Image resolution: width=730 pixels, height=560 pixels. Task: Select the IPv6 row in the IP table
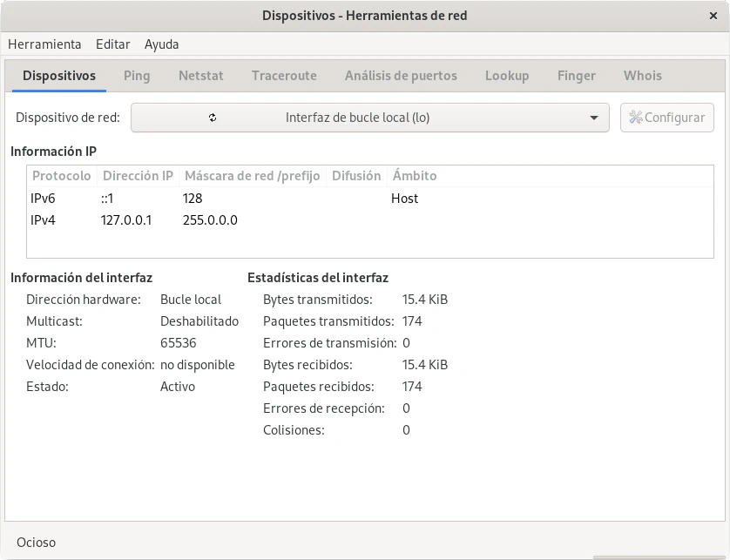[x=218, y=199]
